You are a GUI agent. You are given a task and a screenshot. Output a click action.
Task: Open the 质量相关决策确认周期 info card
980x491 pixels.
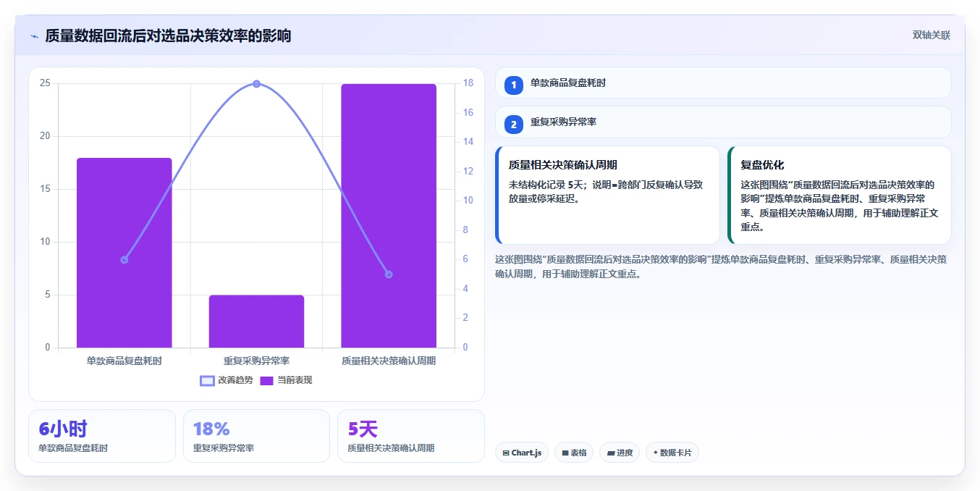pyautogui.click(x=607, y=195)
